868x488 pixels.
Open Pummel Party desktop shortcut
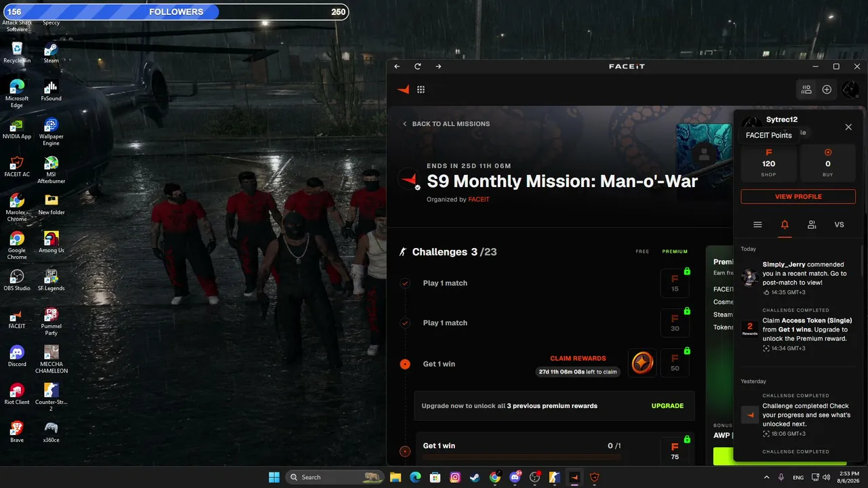click(x=51, y=321)
